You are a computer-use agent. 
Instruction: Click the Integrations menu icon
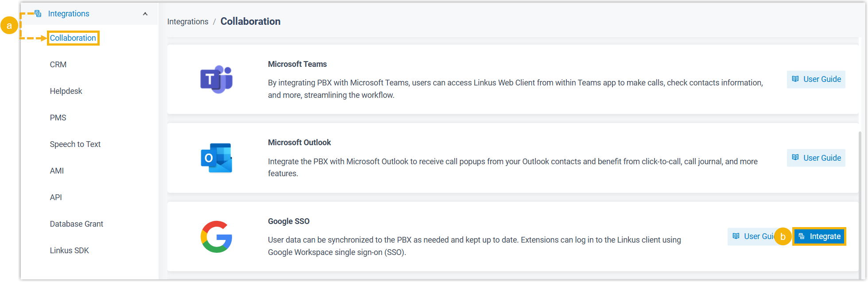tap(38, 14)
